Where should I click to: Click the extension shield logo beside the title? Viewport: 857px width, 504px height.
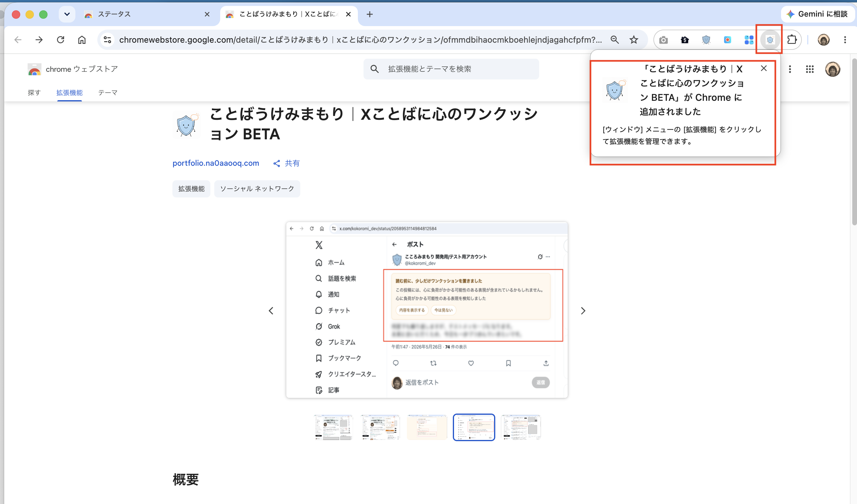point(187,125)
